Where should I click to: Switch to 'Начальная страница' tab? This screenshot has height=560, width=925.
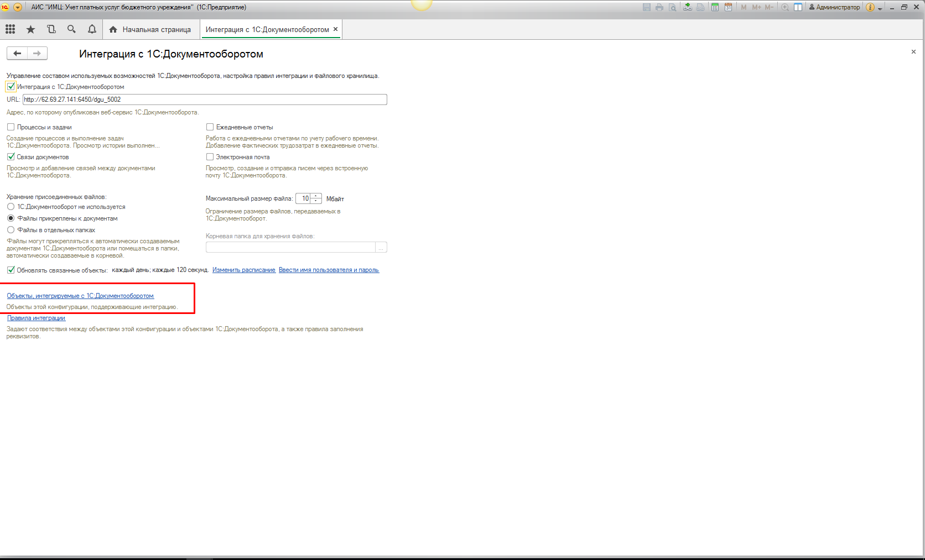(150, 29)
